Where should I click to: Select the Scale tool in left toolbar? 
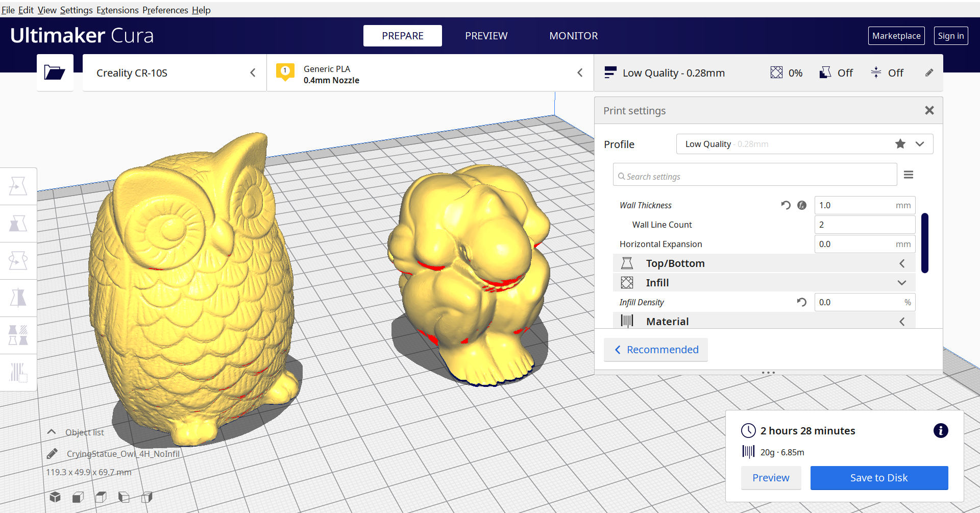[x=18, y=224]
